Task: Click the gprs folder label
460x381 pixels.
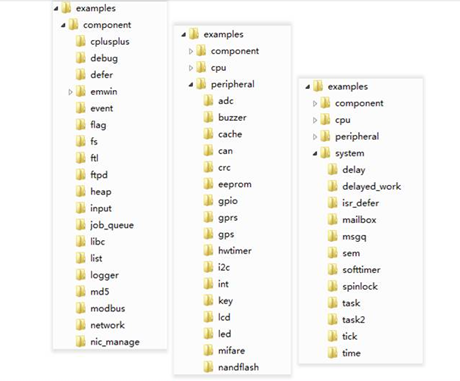Action: click(x=228, y=218)
